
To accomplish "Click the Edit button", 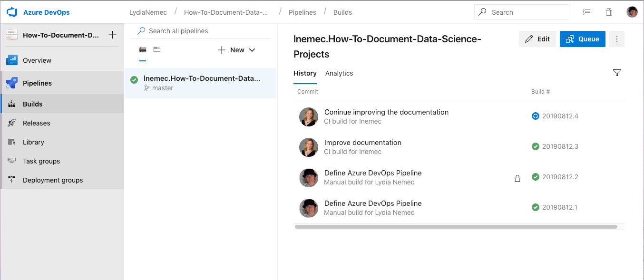I will click(537, 39).
